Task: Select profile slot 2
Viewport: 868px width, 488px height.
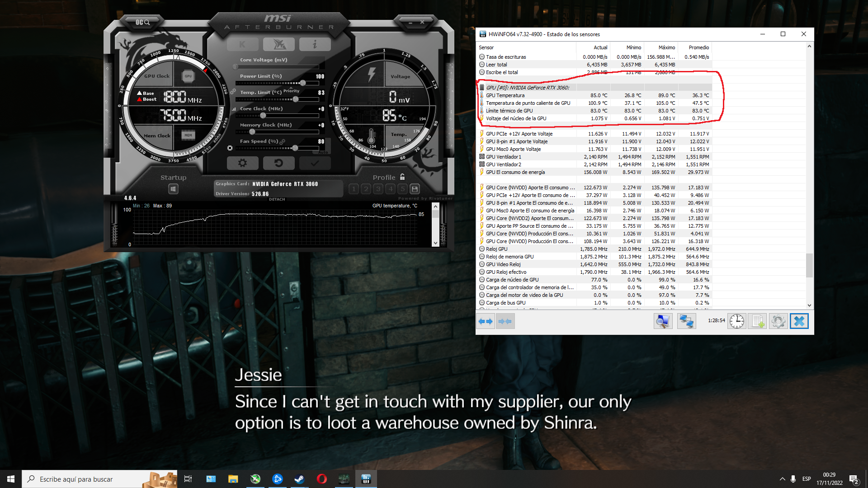Action: [366, 189]
